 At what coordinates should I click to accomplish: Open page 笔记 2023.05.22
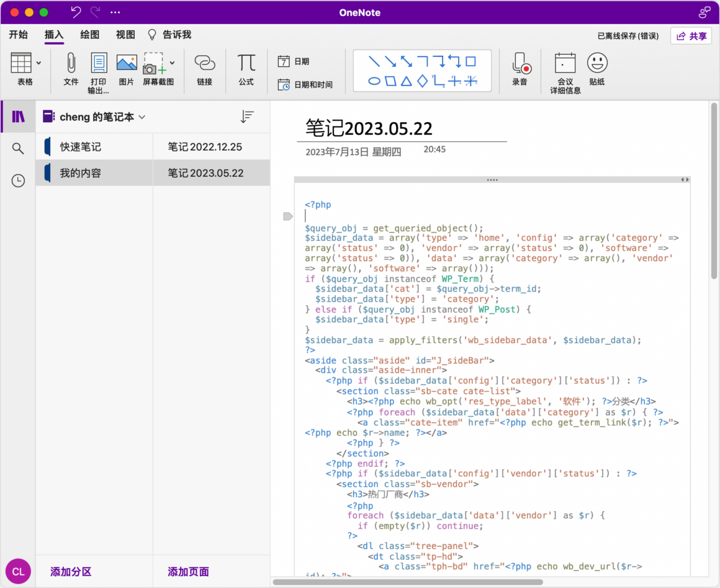[211, 173]
